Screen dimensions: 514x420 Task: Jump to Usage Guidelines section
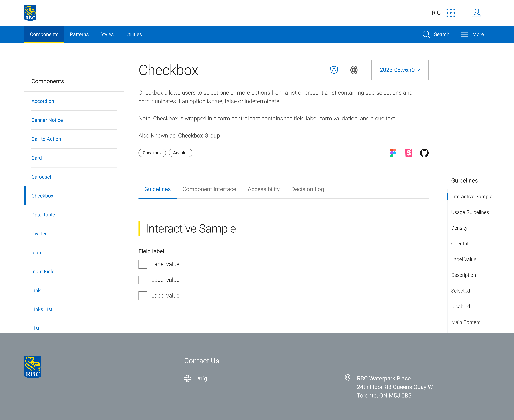[x=470, y=212]
